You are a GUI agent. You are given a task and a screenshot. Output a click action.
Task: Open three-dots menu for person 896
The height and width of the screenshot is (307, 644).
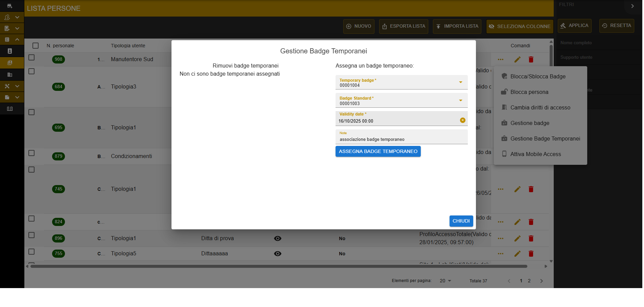pos(501,238)
